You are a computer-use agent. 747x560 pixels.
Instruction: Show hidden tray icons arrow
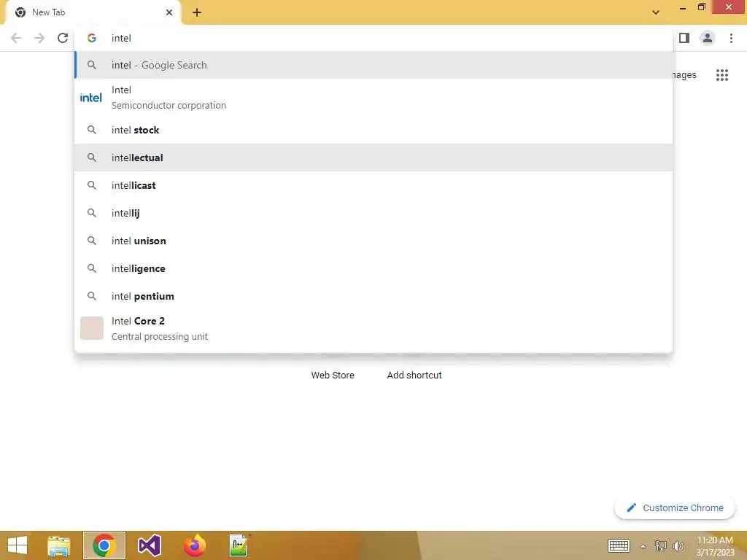(x=643, y=546)
